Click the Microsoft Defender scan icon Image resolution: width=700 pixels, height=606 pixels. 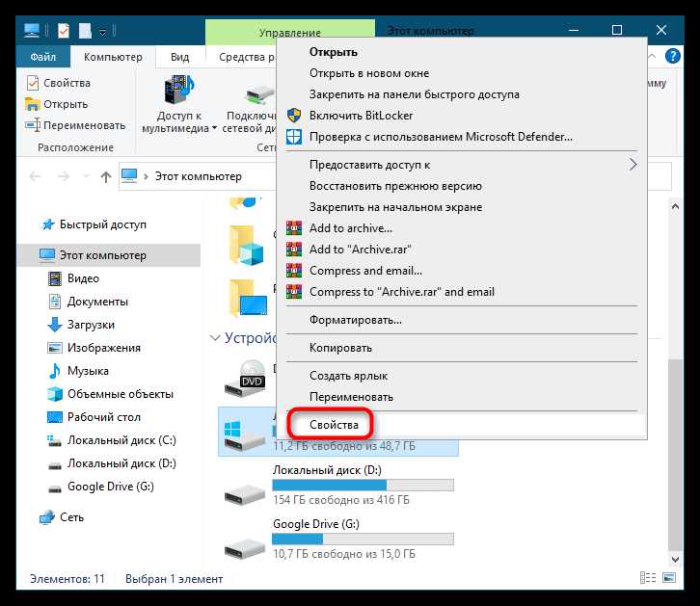[x=295, y=137]
